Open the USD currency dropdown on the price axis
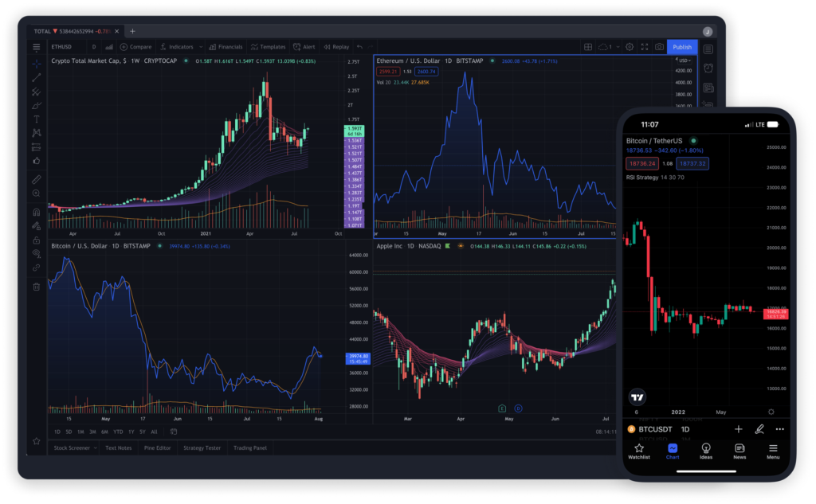This screenshot has height=504, width=816. click(x=685, y=61)
